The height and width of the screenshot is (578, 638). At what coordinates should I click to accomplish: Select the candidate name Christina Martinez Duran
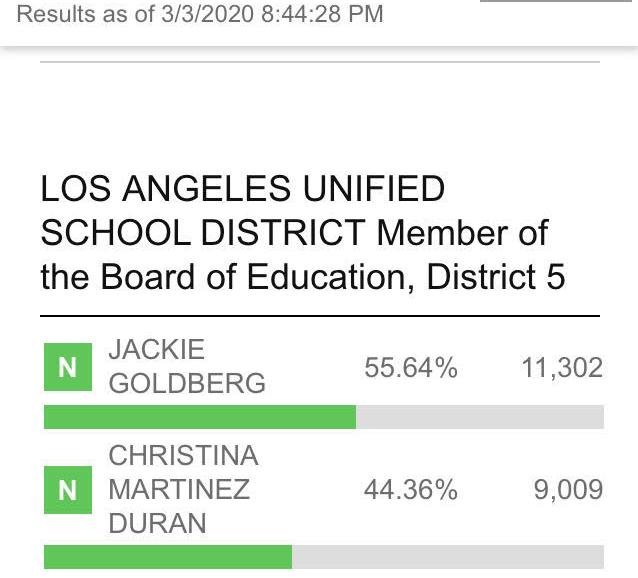tap(183, 489)
